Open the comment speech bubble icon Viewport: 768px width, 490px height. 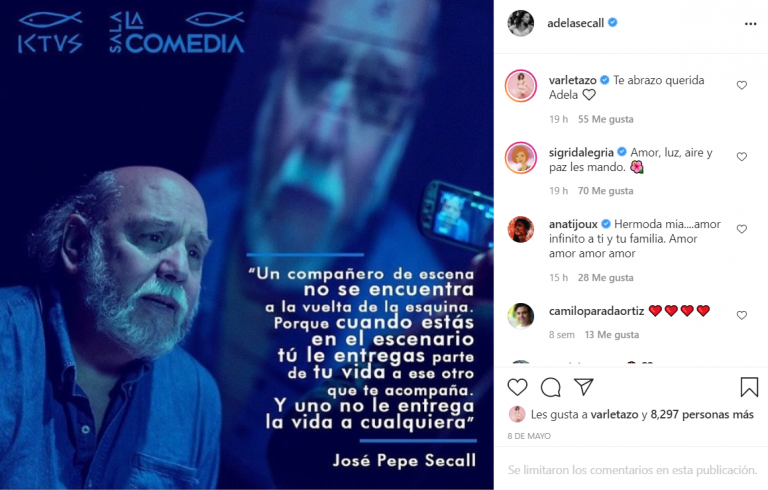point(551,387)
